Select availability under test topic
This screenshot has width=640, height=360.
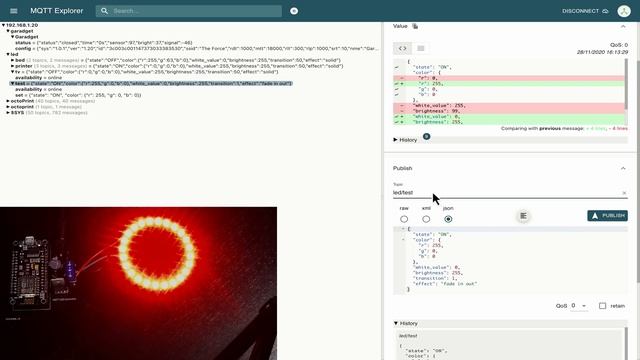pyautogui.click(x=38, y=89)
